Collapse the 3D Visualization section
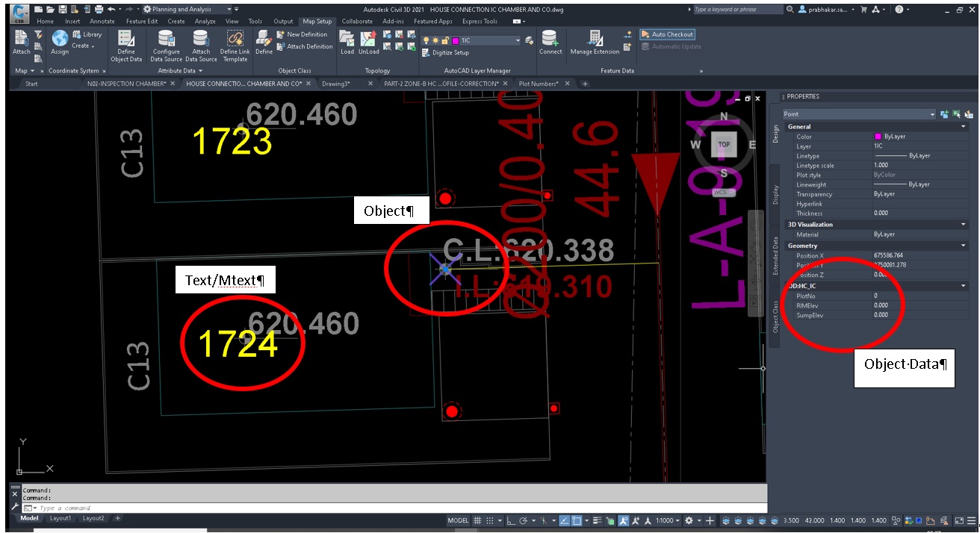 coord(964,224)
